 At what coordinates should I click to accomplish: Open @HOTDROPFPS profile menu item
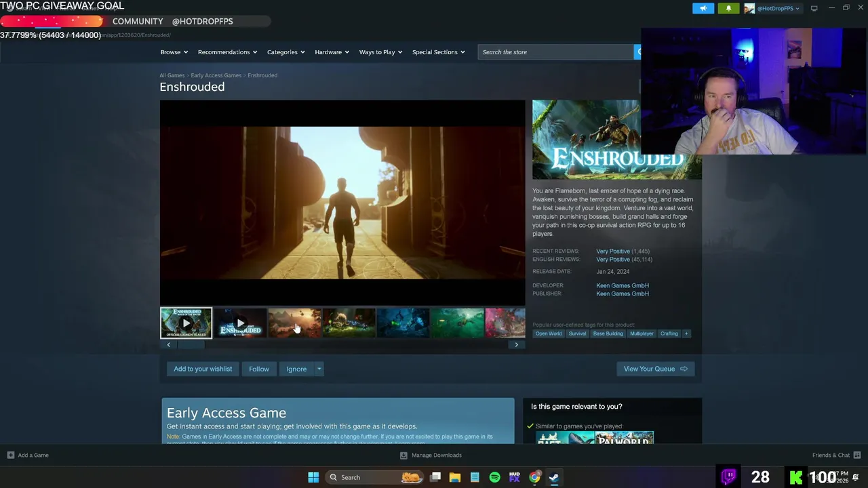202,21
